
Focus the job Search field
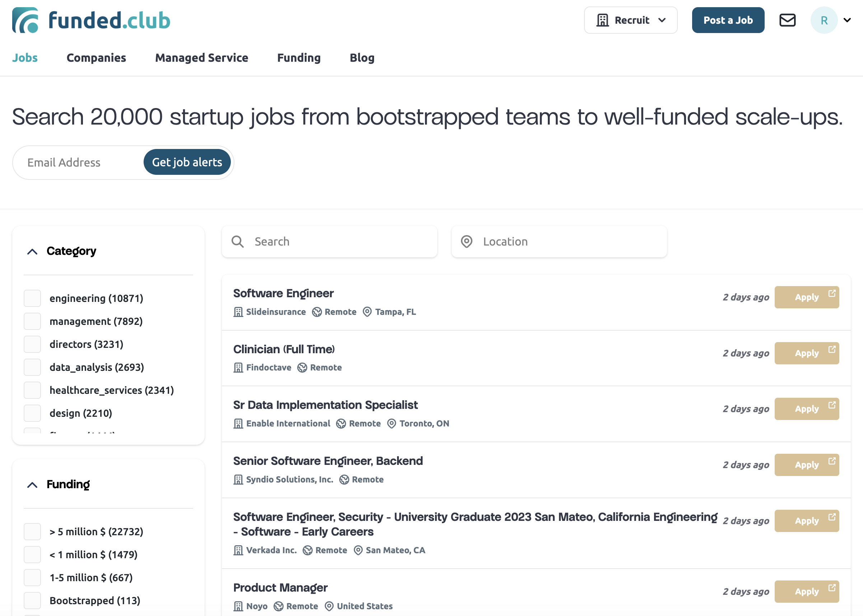pos(329,242)
